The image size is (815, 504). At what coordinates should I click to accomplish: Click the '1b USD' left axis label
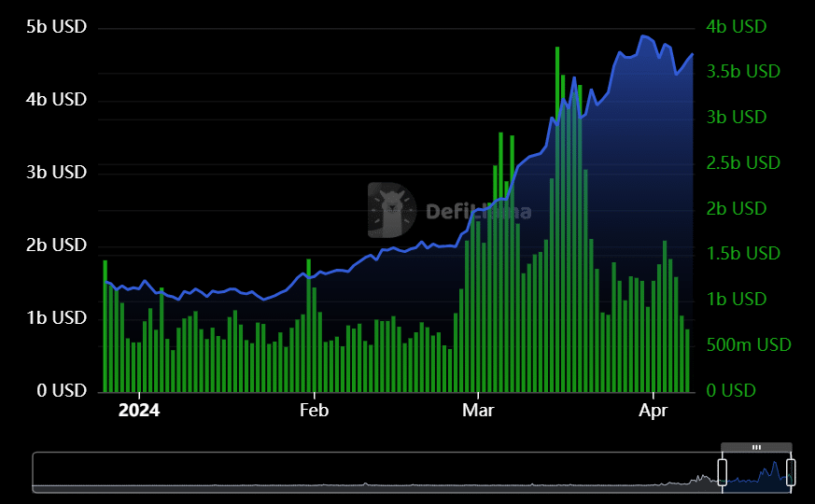point(56,317)
